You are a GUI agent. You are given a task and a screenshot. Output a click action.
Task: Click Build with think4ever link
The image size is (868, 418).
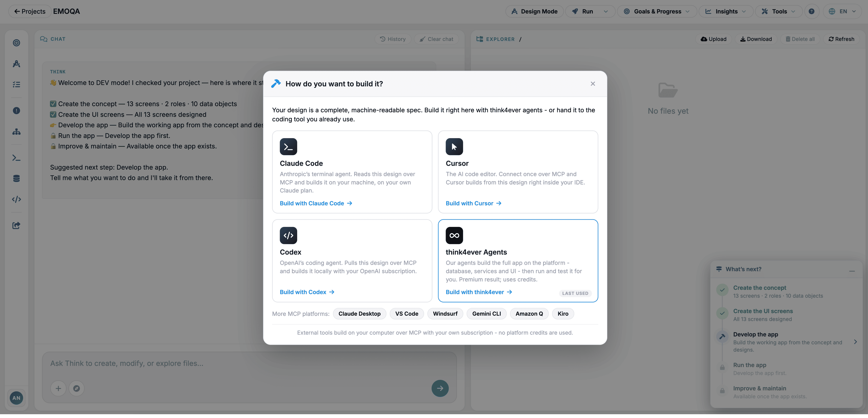click(x=479, y=292)
